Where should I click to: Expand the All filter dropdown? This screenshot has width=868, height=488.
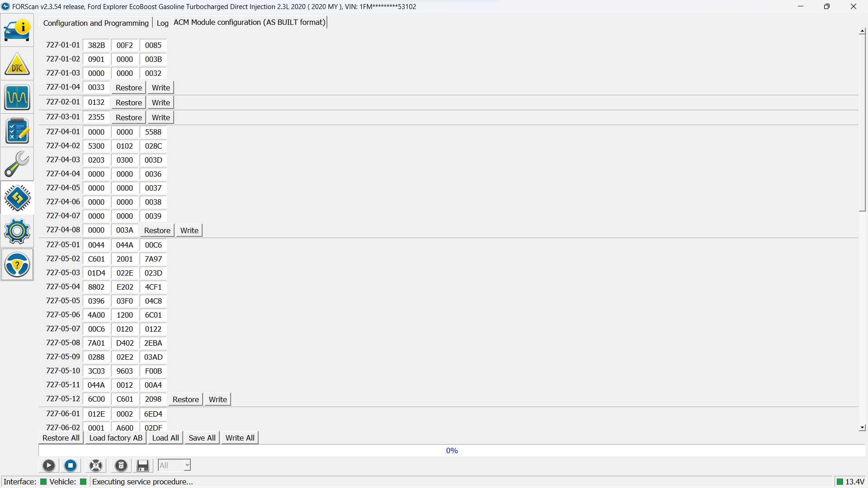187,465
